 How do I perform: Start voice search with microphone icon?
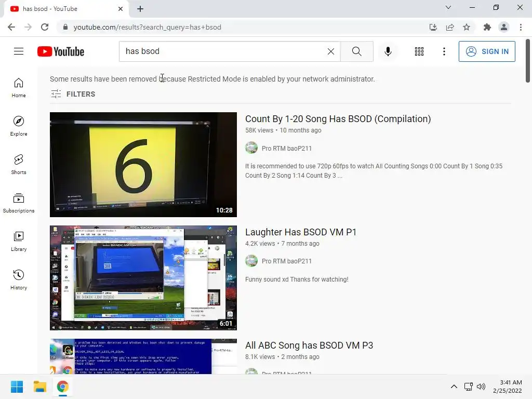(388, 51)
